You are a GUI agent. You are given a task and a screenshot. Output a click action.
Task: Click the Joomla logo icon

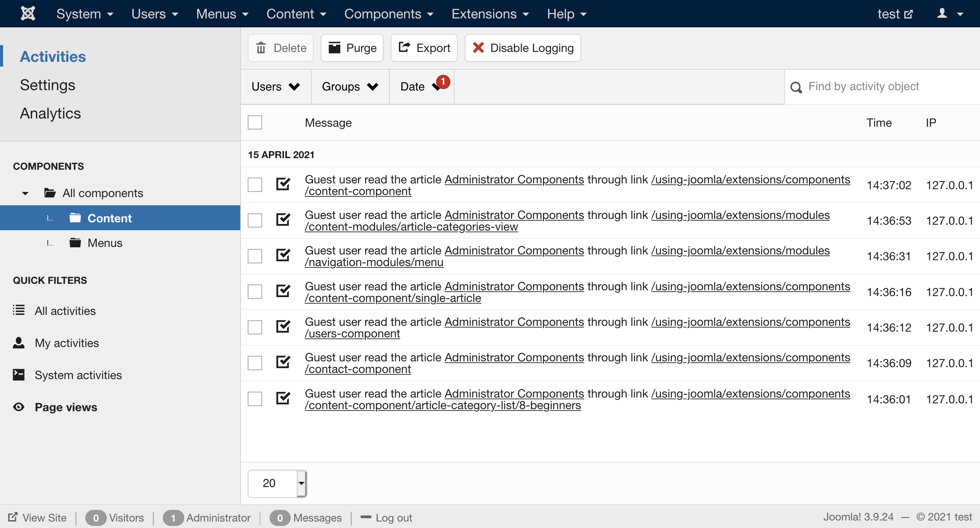[28, 14]
